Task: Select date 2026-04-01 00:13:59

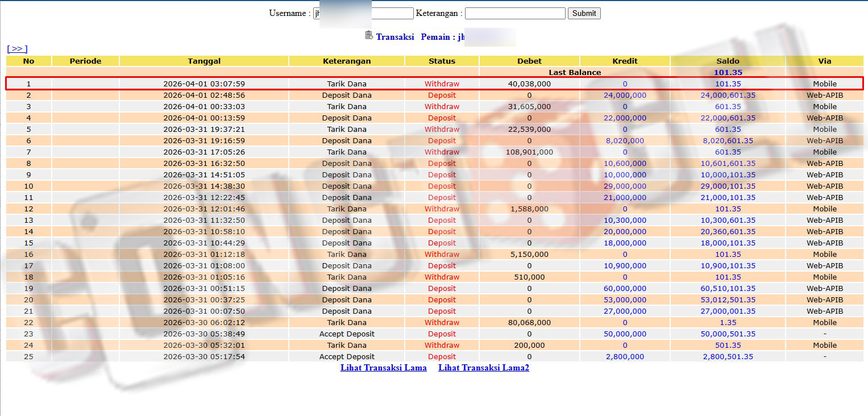Action: coord(204,118)
